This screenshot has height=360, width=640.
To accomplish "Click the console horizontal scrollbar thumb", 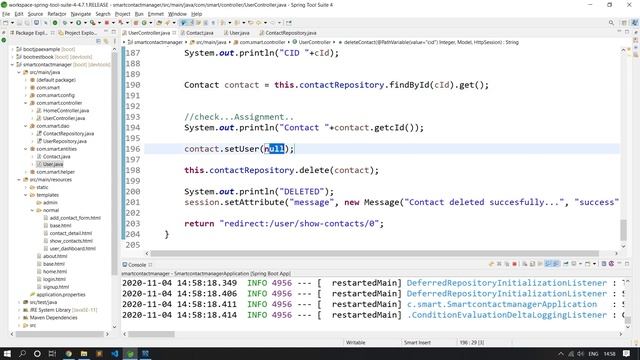I will click(151, 334).
